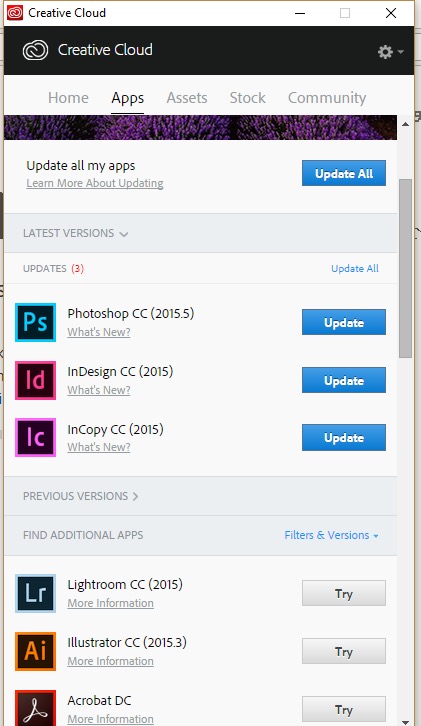Click the Creative Cloud logo in header

(x=36, y=50)
